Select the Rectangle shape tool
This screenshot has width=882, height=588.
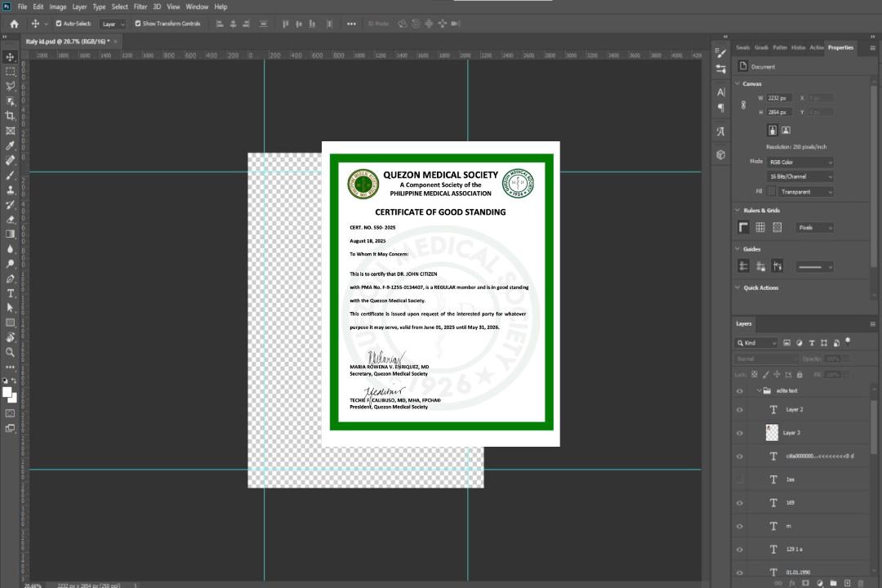coord(10,323)
